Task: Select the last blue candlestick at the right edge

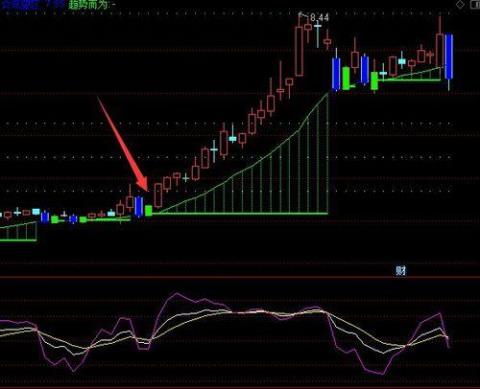Action: coord(449,56)
